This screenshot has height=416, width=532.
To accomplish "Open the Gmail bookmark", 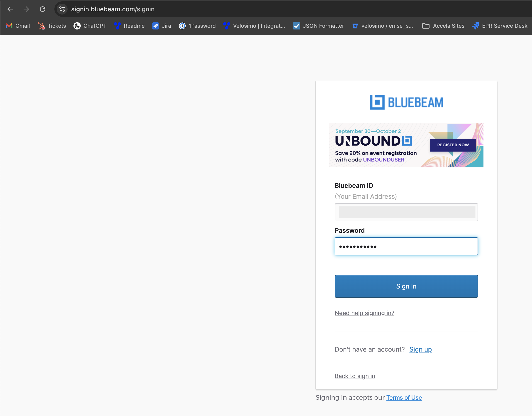I will point(18,26).
